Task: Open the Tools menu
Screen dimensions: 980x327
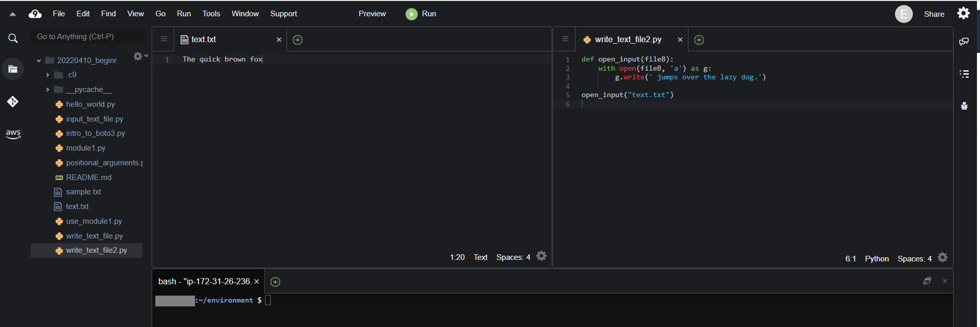Action: 211,14
